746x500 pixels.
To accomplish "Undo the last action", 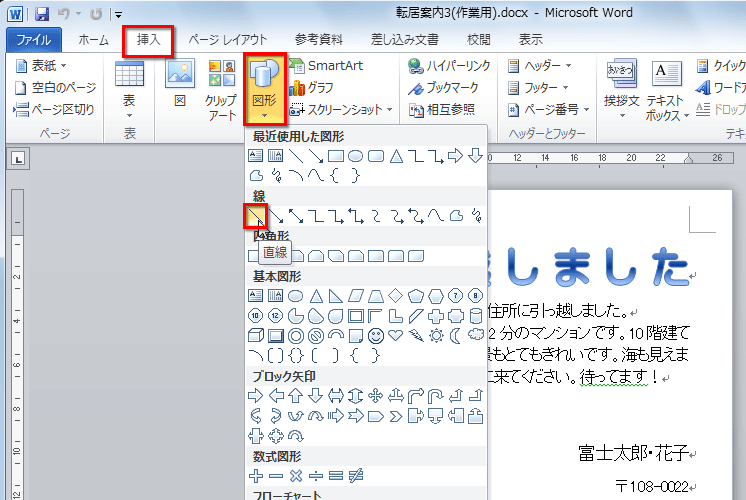I will (x=63, y=14).
